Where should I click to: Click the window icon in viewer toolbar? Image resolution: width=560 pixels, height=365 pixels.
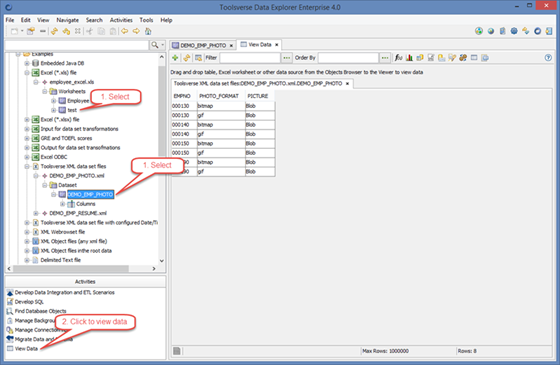click(x=474, y=58)
